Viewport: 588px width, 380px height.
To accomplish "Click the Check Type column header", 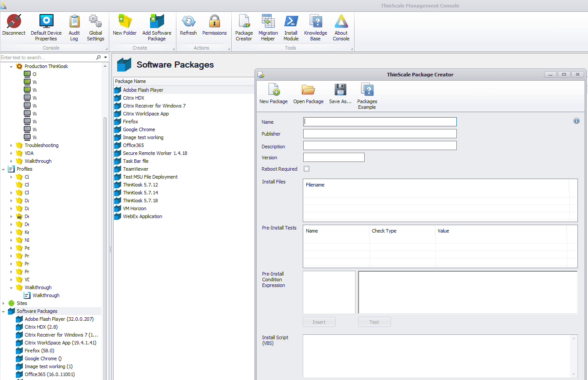I will pos(402,231).
